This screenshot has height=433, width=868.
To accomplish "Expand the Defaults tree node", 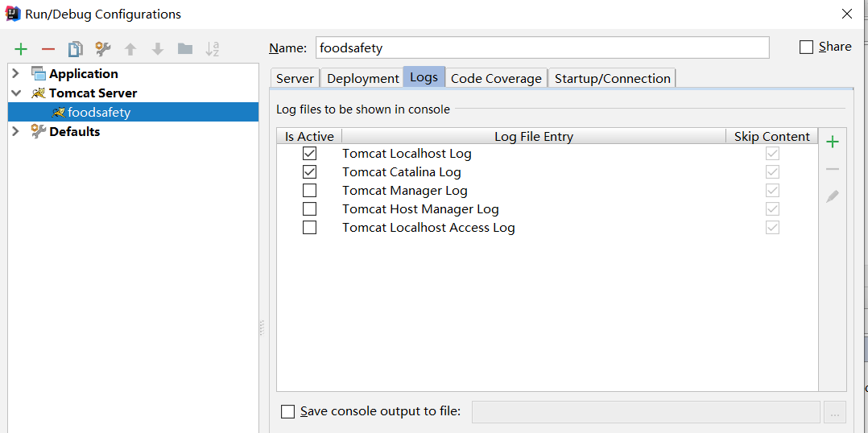I will pos(15,131).
